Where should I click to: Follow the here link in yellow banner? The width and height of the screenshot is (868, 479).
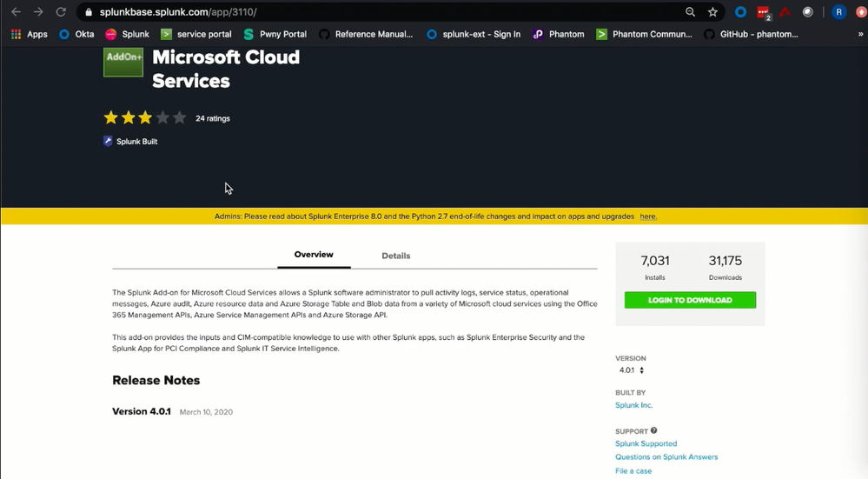[x=648, y=216]
